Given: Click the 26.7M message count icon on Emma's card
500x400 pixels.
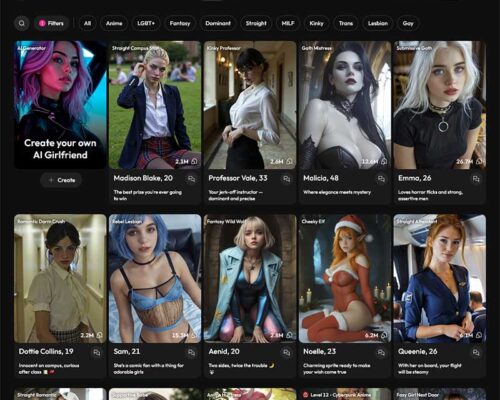Looking at the screenshot, I should 479,162.
